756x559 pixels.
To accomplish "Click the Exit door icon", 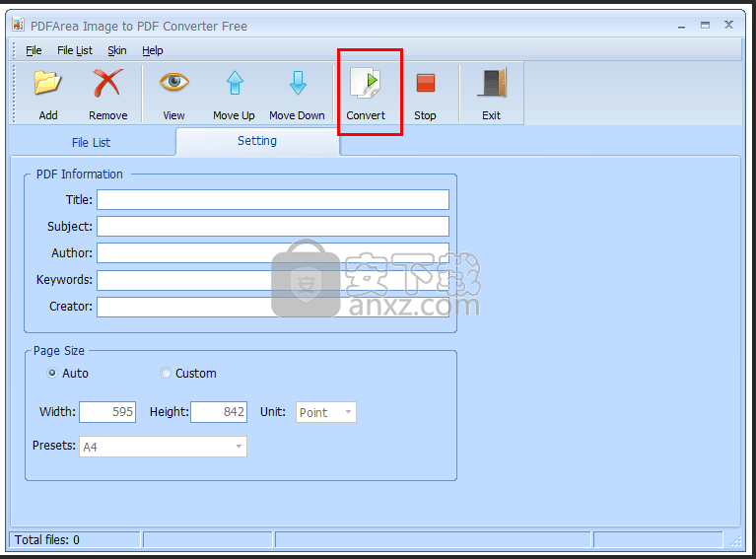I will [492, 84].
